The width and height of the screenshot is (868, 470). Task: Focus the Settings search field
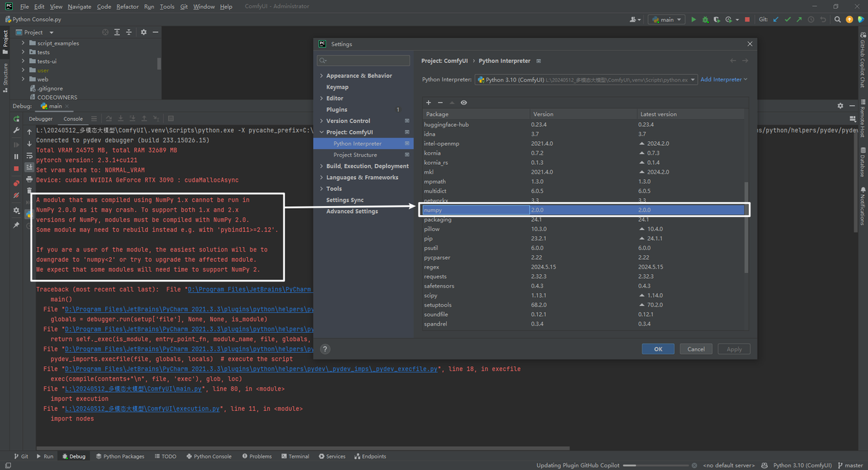pyautogui.click(x=363, y=60)
